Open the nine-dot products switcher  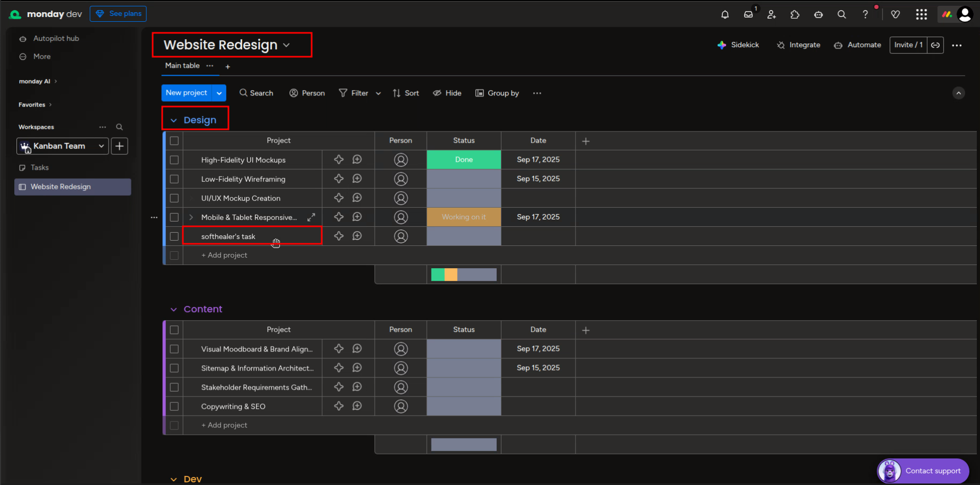coord(922,14)
